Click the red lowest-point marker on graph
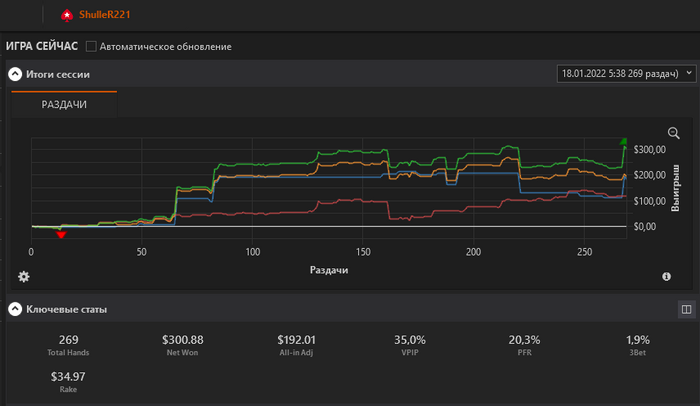 62,234
